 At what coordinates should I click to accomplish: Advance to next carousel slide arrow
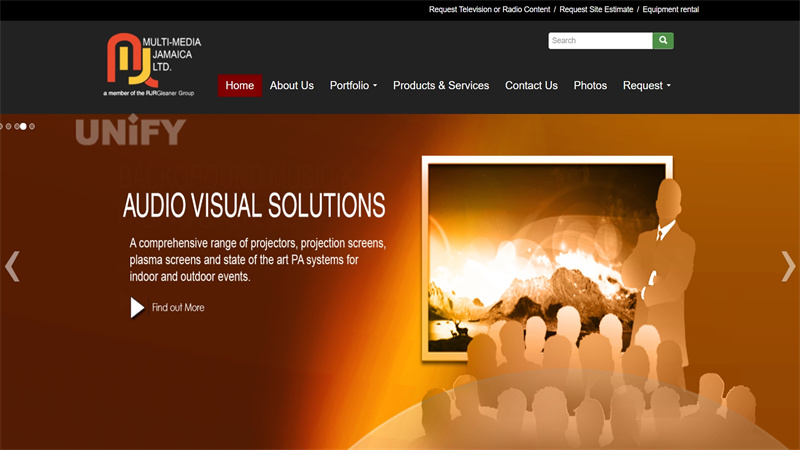point(788,266)
